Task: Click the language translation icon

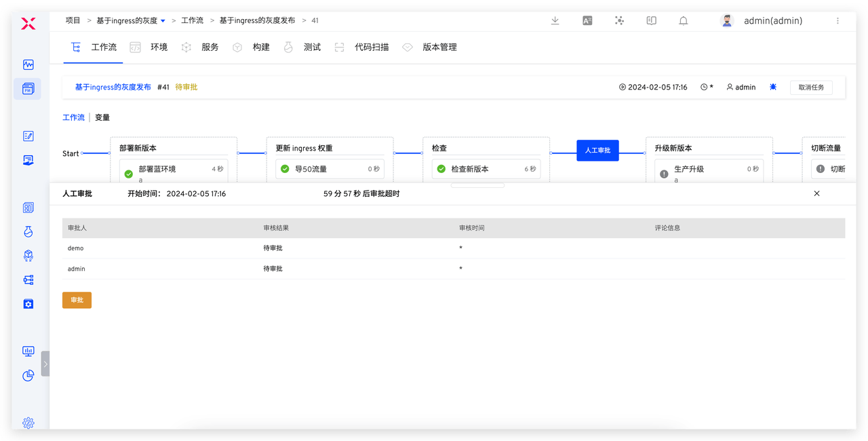Action: (587, 21)
